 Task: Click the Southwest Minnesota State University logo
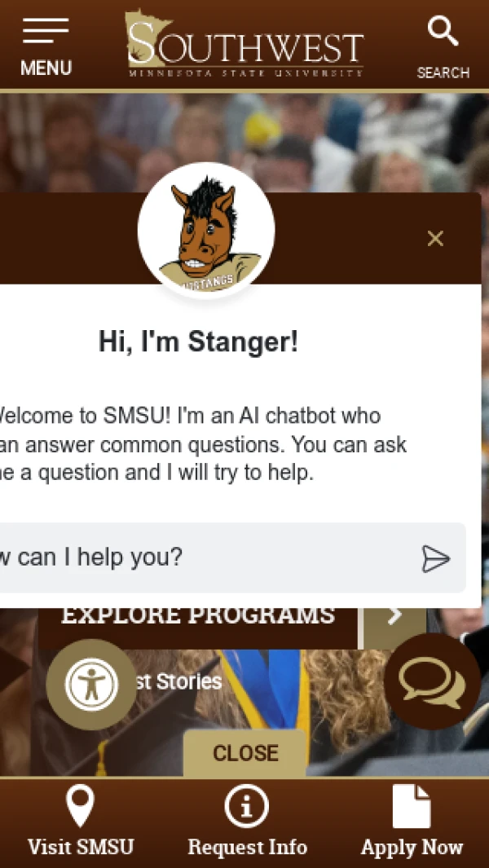(x=244, y=42)
